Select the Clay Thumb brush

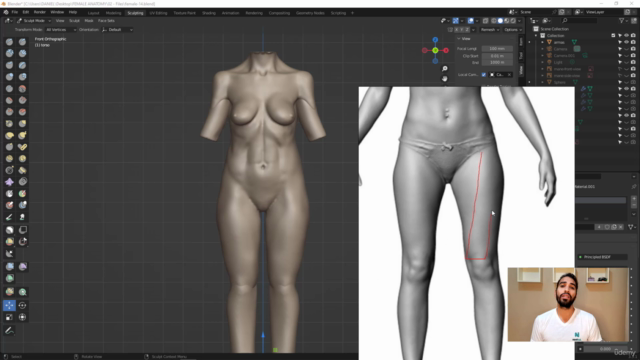tap(9, 65)
